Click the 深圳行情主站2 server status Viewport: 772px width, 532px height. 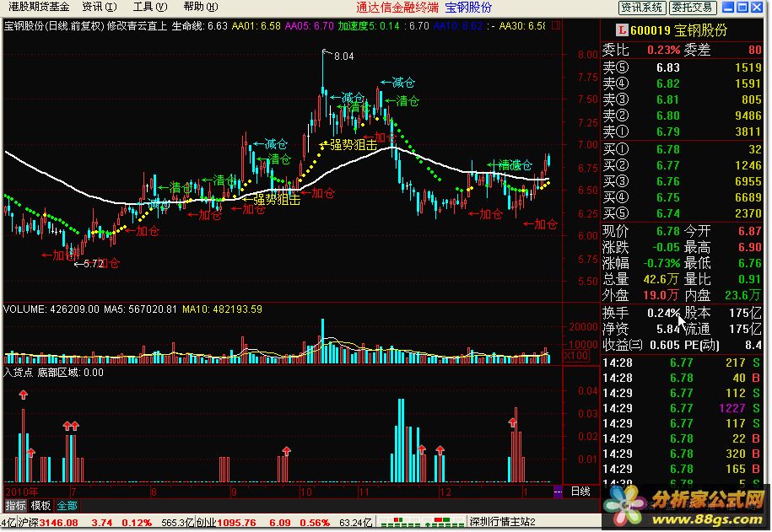[502, 522]
